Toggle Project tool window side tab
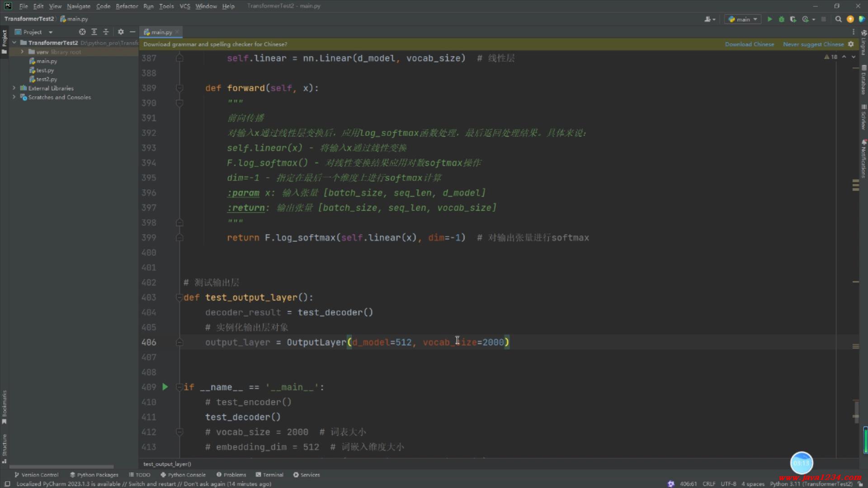The width and height of the screenshot is (868, 488). [x=5, y=41]
